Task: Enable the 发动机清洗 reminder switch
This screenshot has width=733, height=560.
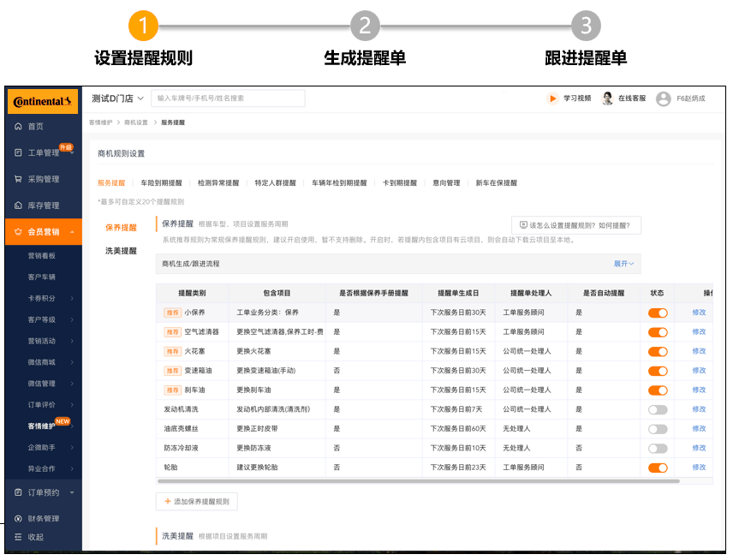Action: [658, 410]
